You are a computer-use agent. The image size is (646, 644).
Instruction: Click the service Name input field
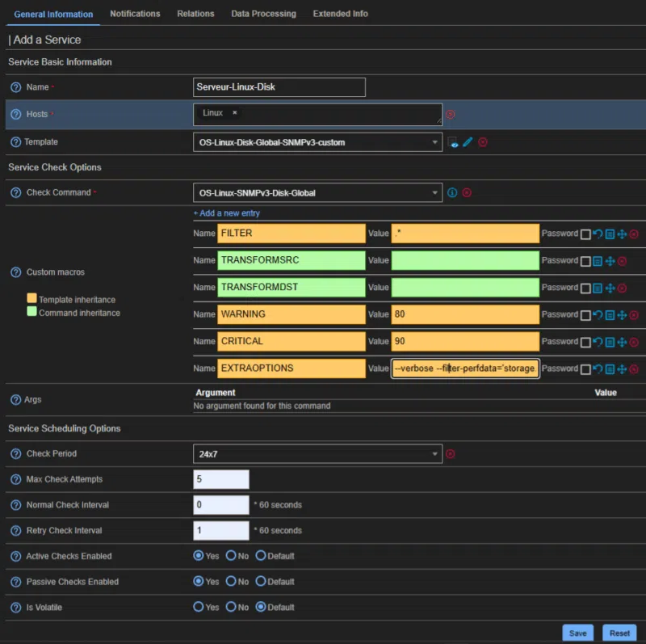[279, 87]
